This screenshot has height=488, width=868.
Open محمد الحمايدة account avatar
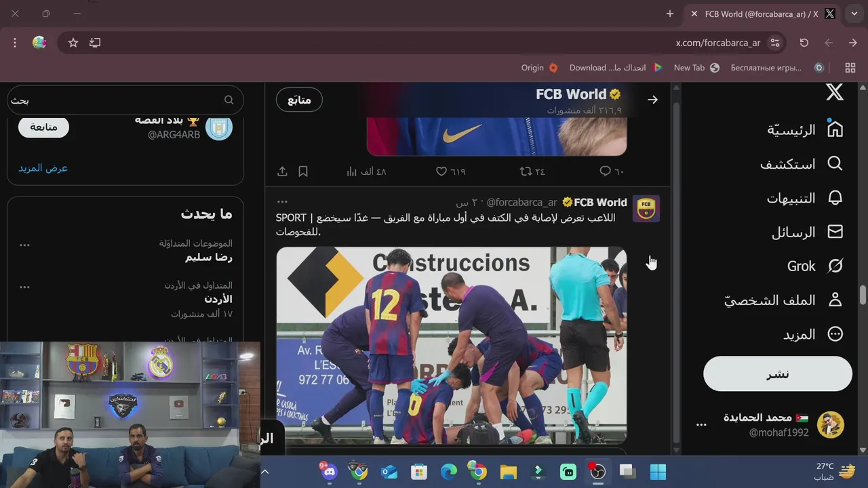[831, 425]
